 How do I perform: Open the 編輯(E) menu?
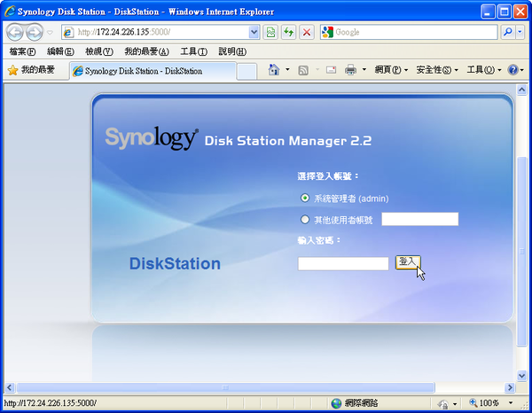60,51
